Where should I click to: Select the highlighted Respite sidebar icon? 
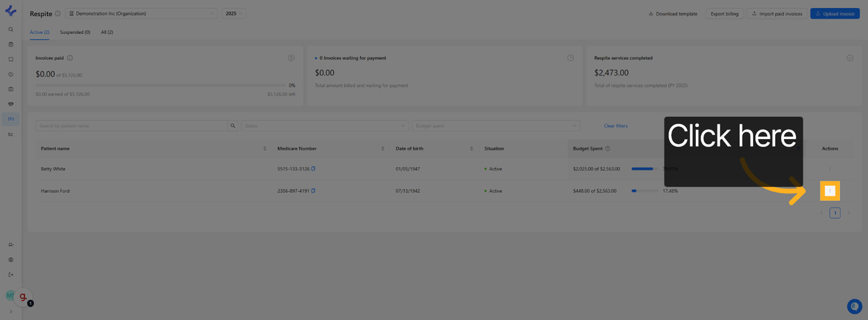click(x=11, y=119)
